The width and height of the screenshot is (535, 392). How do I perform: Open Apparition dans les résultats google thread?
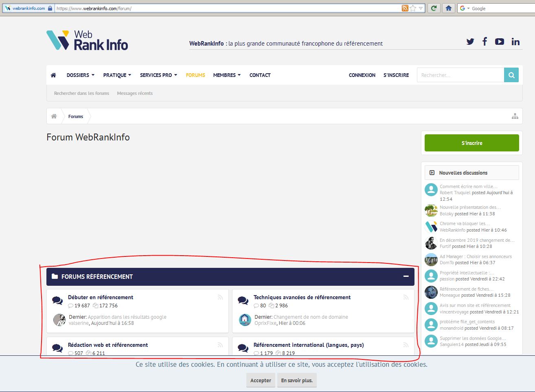pos(127,317)
